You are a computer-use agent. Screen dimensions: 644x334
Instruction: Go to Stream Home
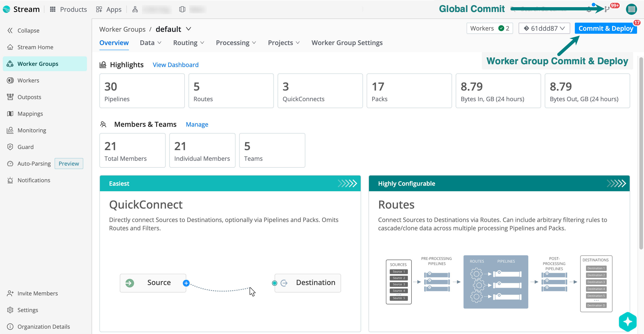[x=30, y=47]
